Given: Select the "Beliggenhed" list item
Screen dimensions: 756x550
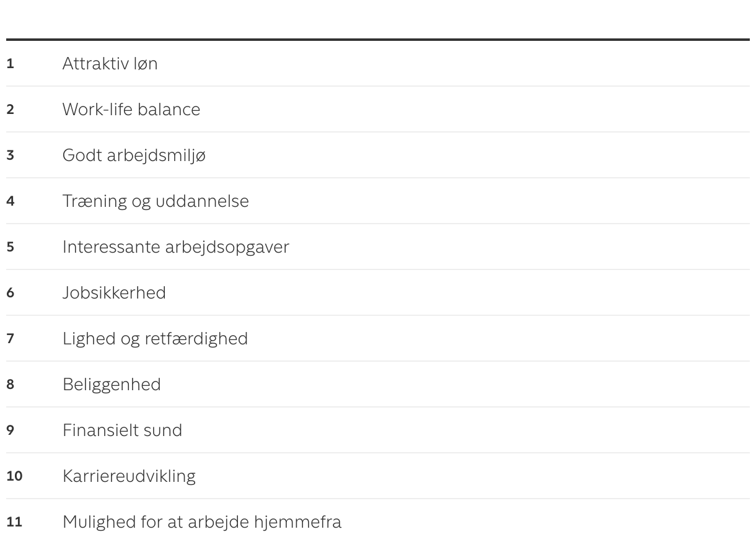Looking at the screenshot, I should click(x=112, y=385).
